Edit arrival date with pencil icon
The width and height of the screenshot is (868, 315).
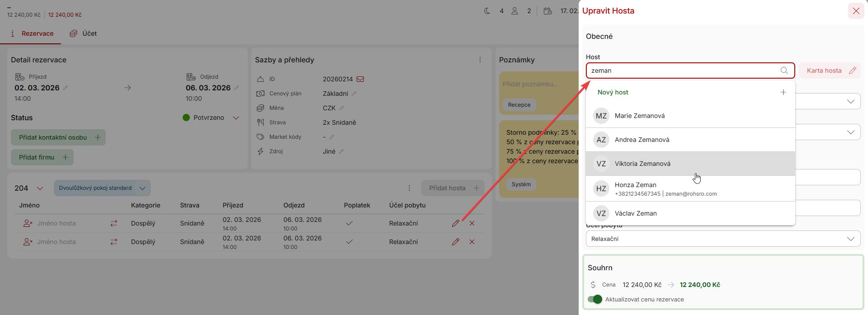[66, 88]
